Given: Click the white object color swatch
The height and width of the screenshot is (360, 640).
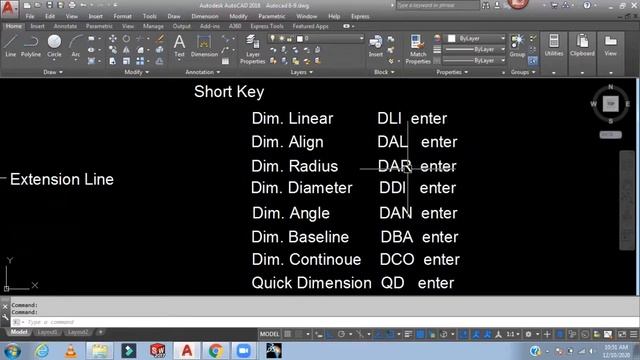Looking at the screenshot, I should pos(451,38).
